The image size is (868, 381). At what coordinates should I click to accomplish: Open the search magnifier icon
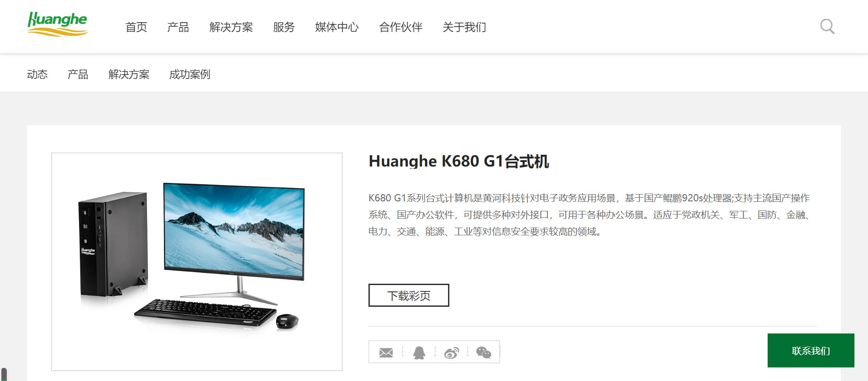click(827, 27)
